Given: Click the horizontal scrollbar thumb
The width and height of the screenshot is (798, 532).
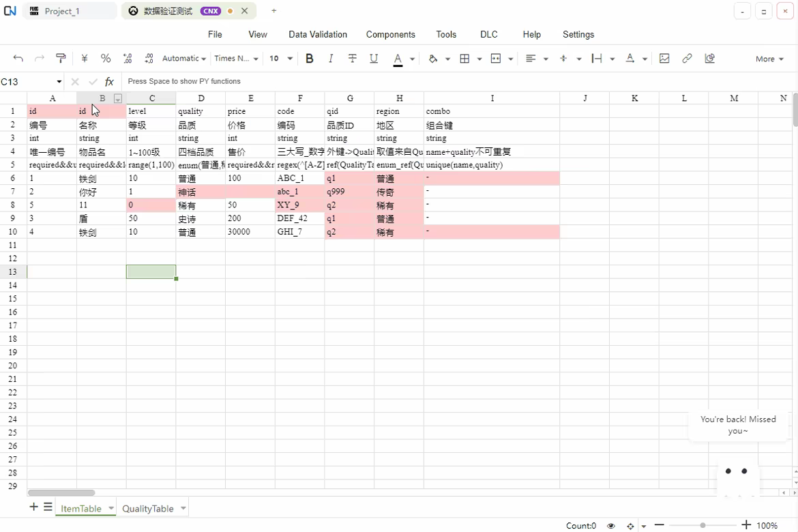Looking at the screenshot, I should (x=61, y=493).
